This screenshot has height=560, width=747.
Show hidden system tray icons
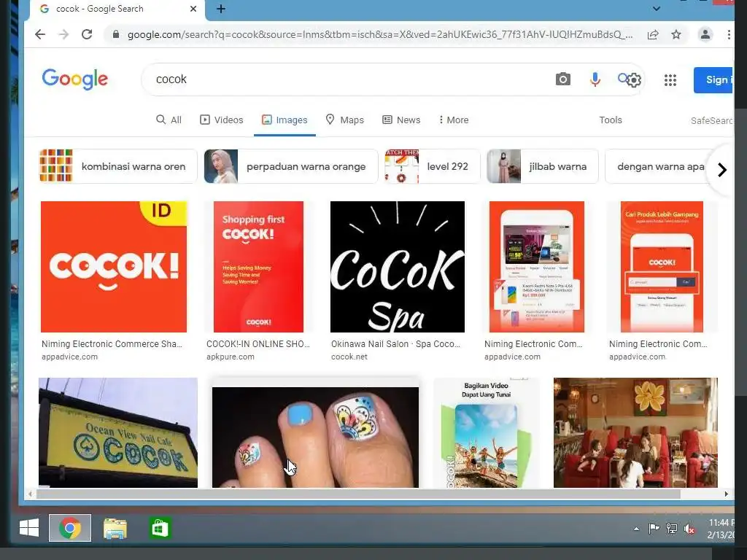[x=636, y=529]
